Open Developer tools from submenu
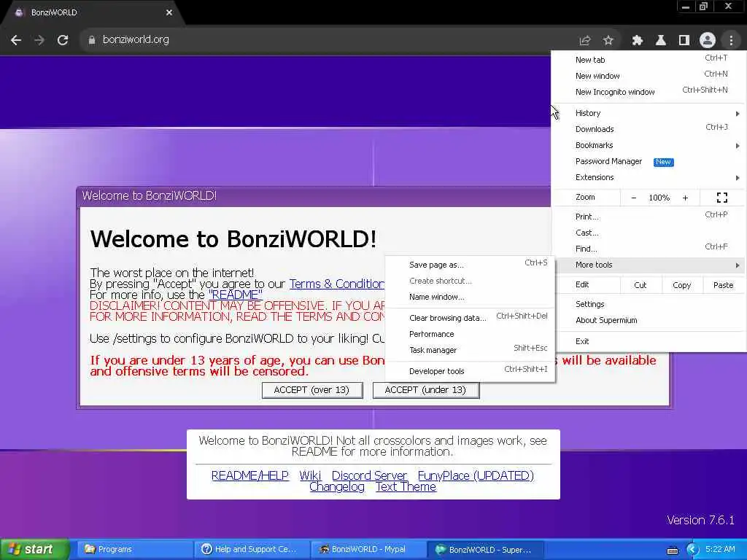The width and height of the screenshot is (747, 560). [x=470, y=371]
